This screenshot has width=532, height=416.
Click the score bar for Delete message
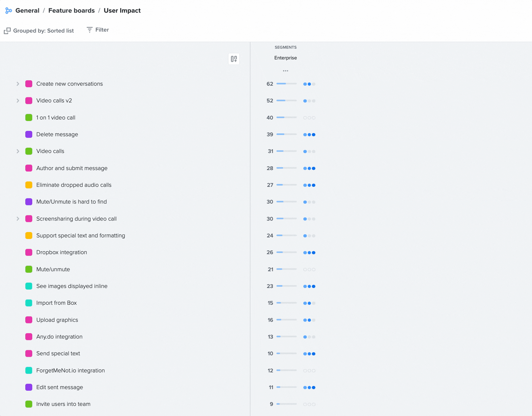[x=287, y=134]
